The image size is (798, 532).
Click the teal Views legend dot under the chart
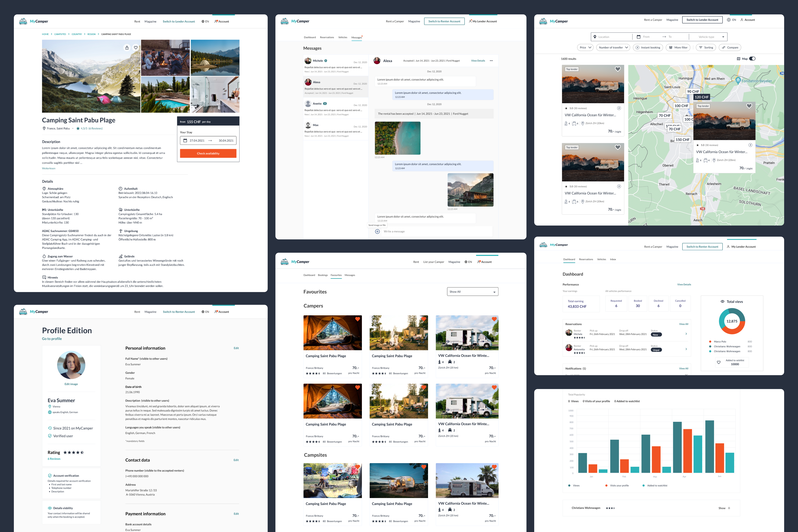pos(569,485)
